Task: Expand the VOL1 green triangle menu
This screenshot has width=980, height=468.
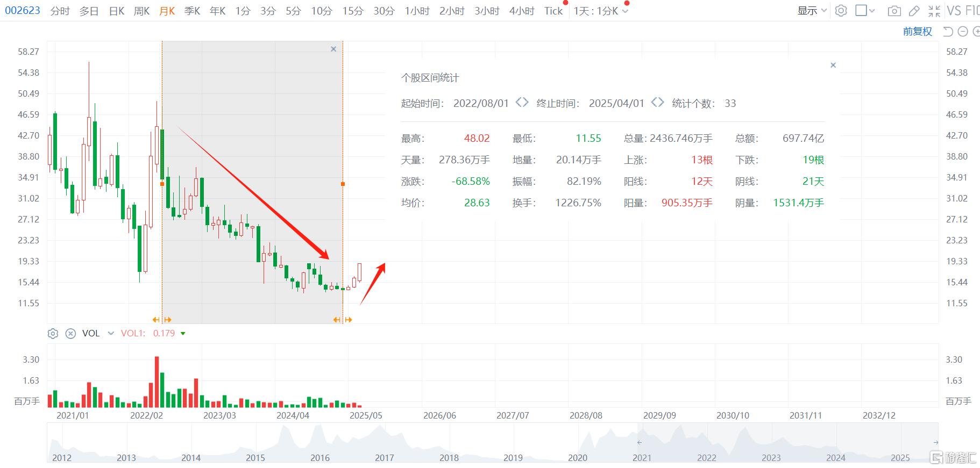Action: pyautogui.click(x=183, y=334)
